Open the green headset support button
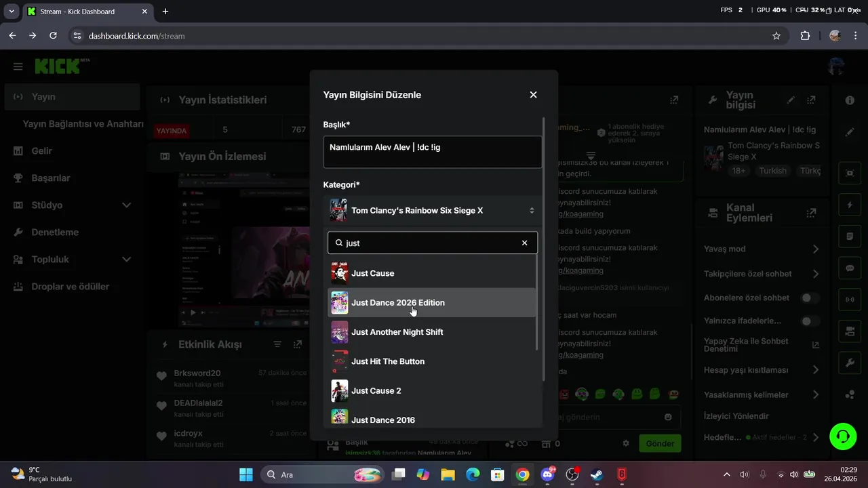868x488 pixels. (x=843, y=436)
